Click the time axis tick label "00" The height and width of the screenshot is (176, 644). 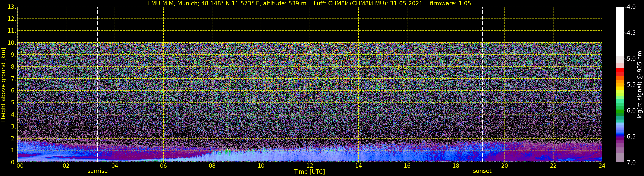(x=20, y=166)
